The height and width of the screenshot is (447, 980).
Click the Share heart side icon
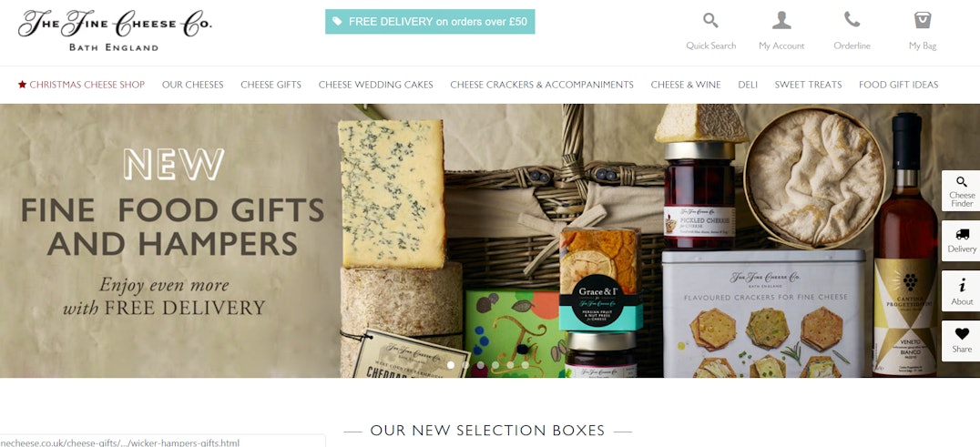961,340
